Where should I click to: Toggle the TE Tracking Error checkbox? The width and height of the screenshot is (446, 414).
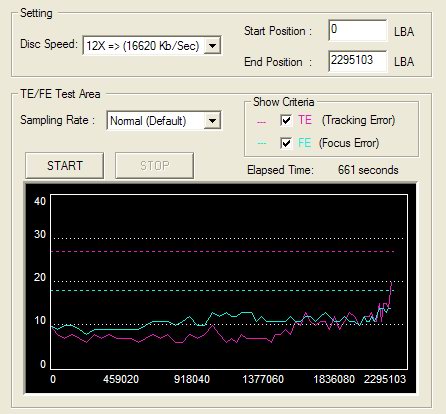[286, 120]
